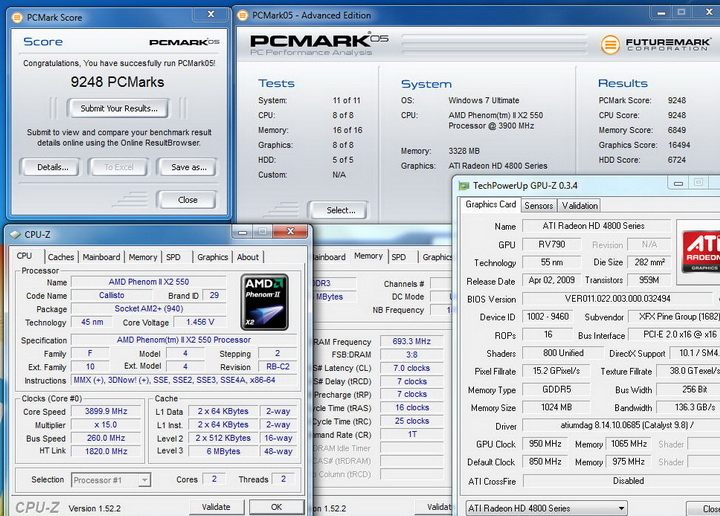Click the To Excel export button
720x516 pixels.
coord(118,167)
